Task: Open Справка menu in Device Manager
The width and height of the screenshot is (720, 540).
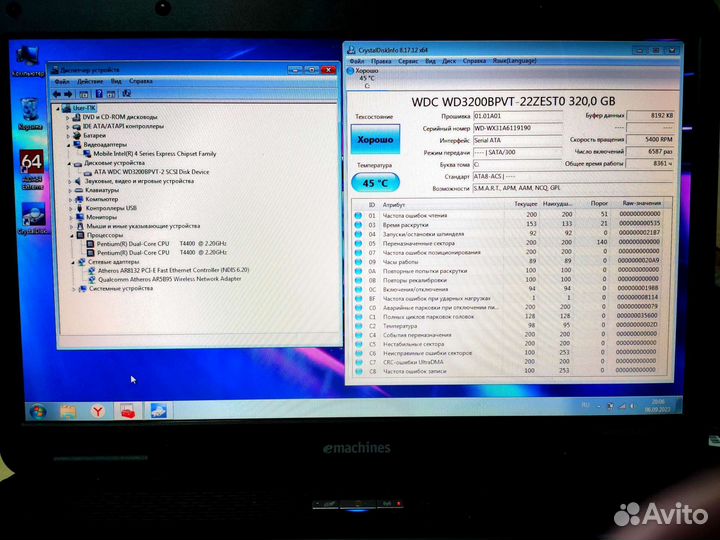Action: (x=141, y=81)
